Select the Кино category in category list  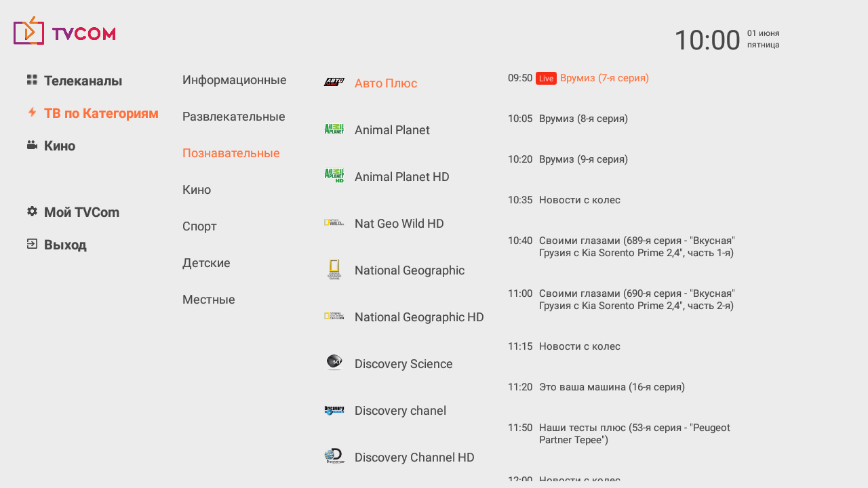(197, 190)
